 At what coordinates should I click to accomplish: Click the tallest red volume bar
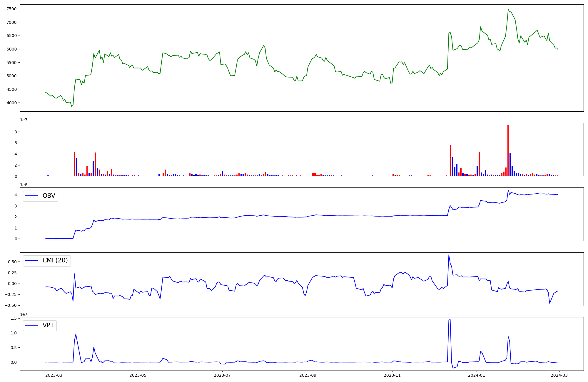(x=508, y=150)
